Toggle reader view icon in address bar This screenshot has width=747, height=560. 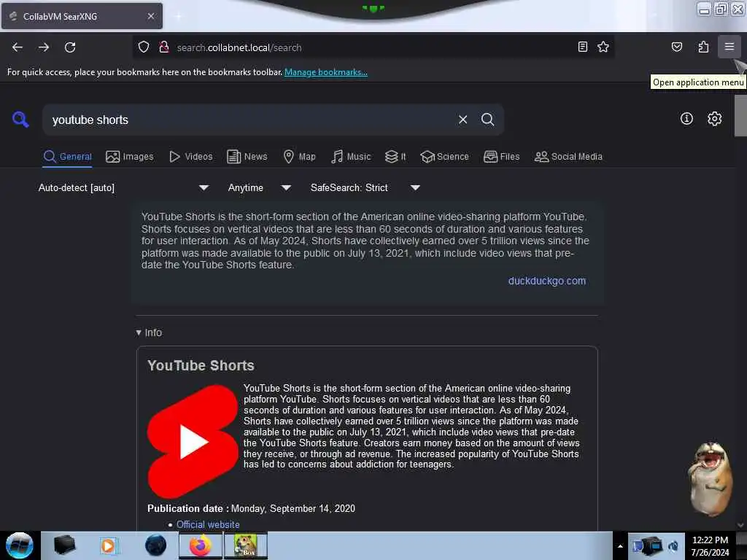[582, 47]
